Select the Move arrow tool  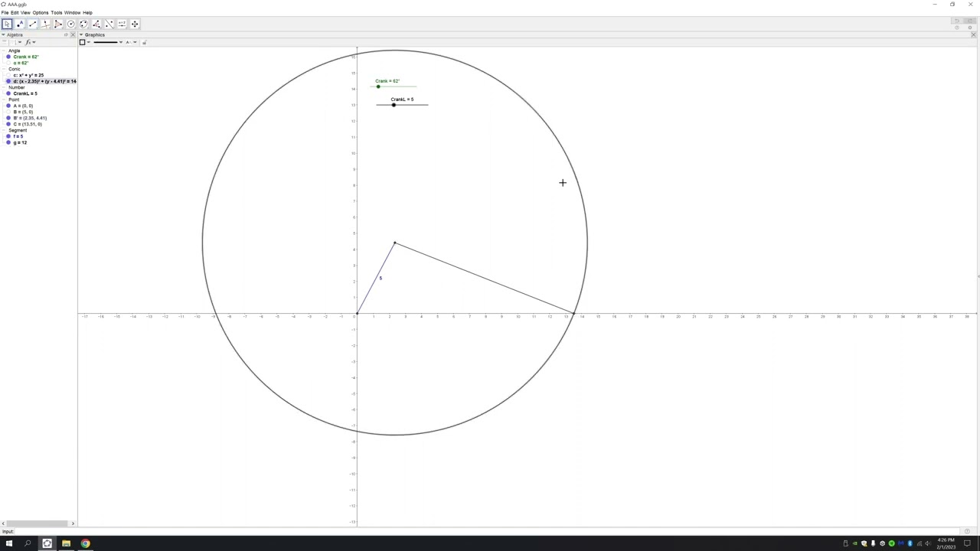tap(7, 24)
